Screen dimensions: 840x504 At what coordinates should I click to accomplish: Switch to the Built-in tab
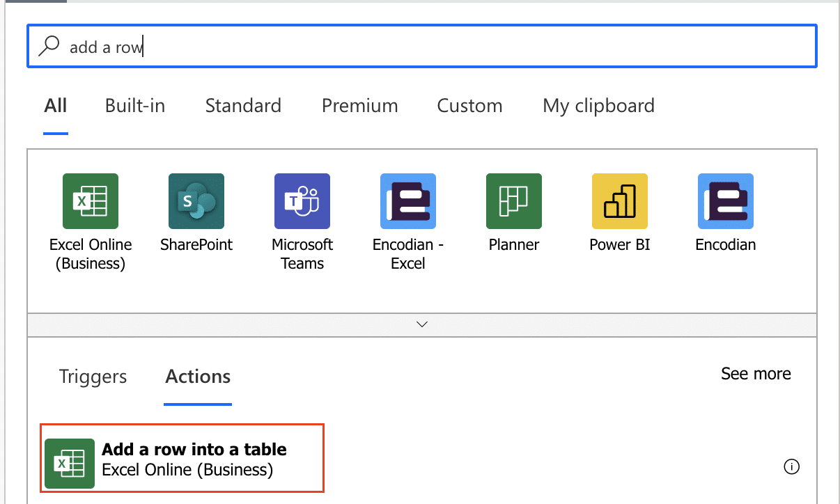coord(135,106)
